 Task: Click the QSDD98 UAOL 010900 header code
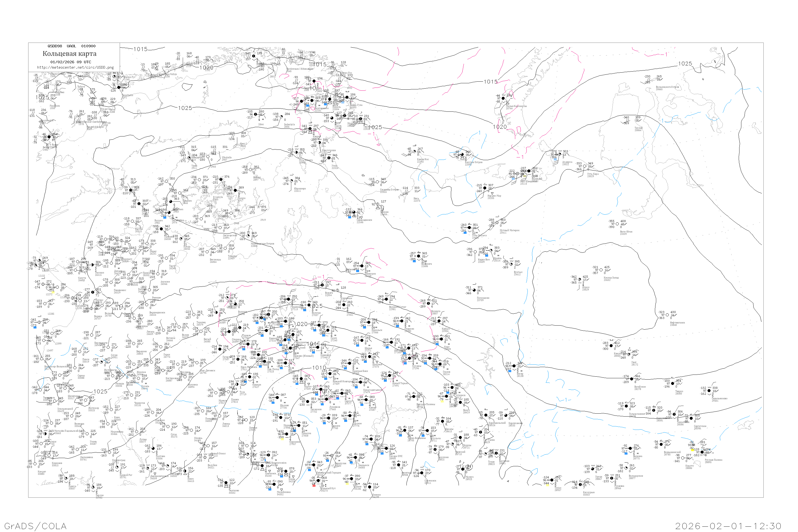(72, 46)
